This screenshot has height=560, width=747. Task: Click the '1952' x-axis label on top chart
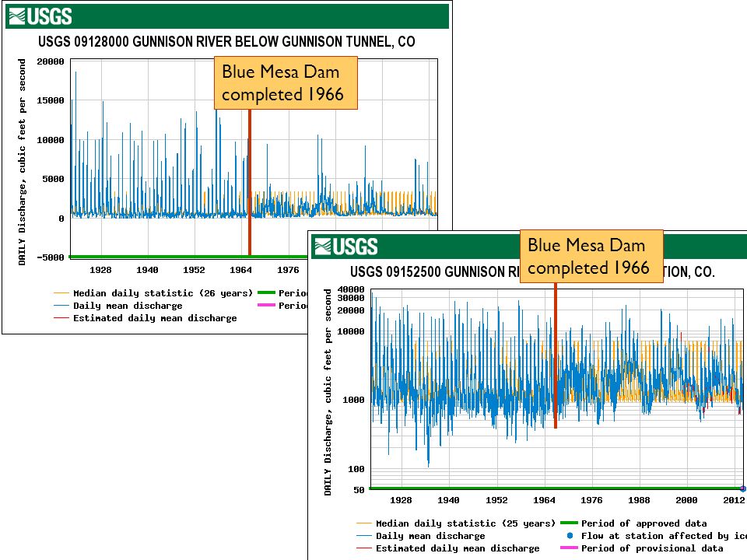(194, 270)
